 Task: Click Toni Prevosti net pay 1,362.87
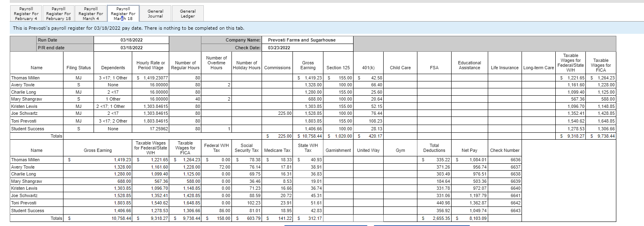pos(478,203)
